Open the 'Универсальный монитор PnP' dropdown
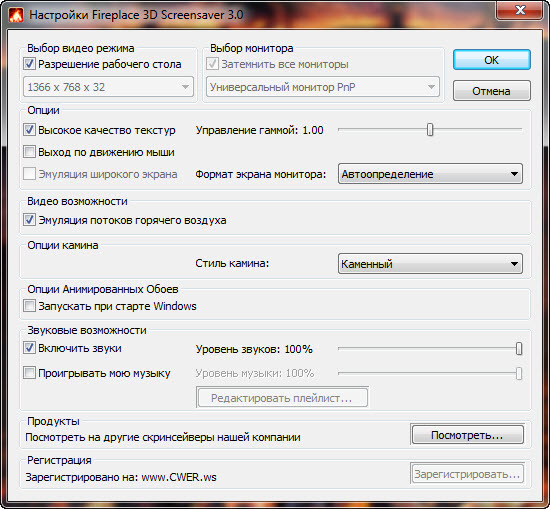 pyautogui.click(x=323, y=87)
